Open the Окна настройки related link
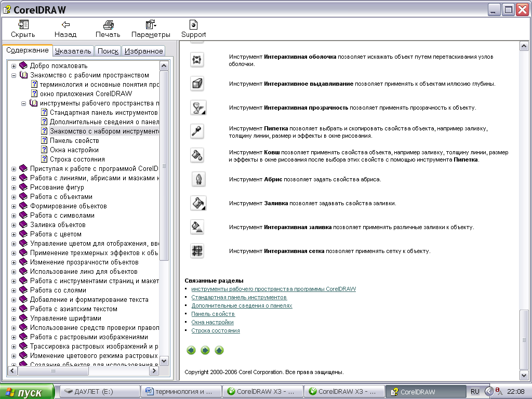This screenshot has width=532, height=399. [x=212, y=322]
